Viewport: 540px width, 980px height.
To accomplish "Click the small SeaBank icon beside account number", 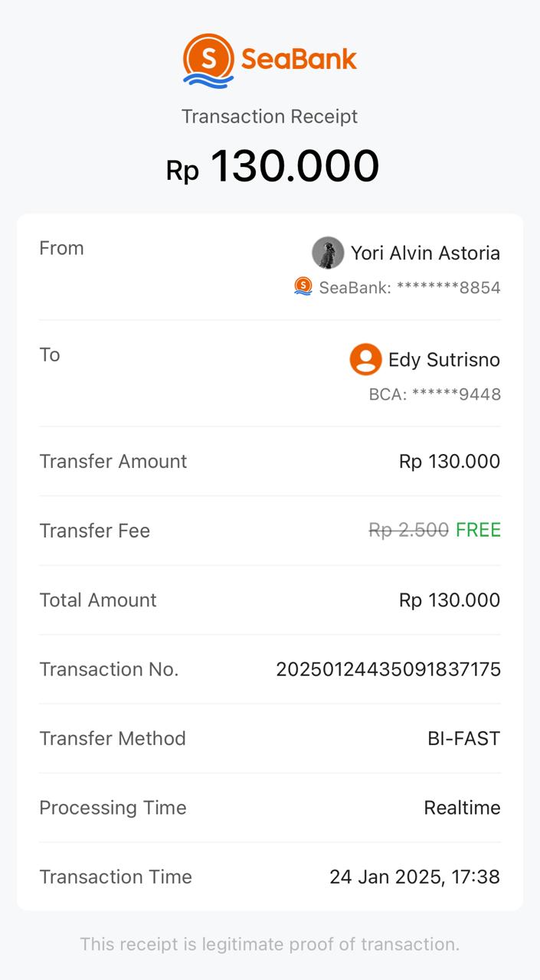I will tap(303, 286).
